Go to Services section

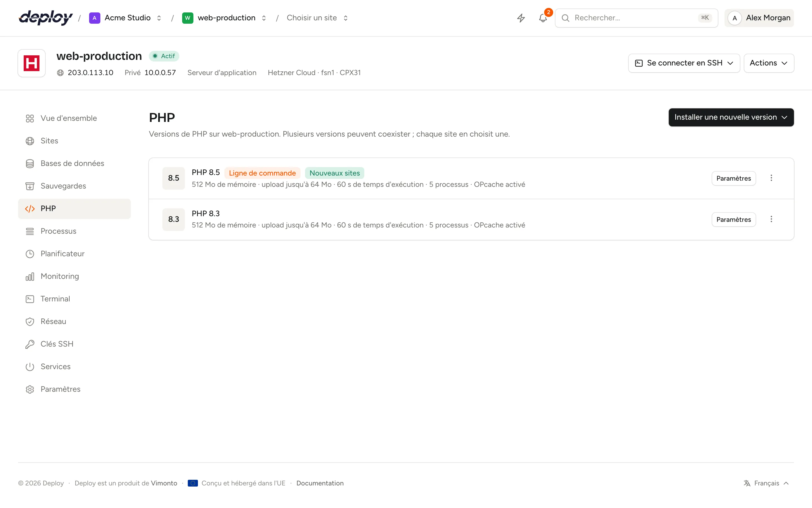(x=74, y=367)
